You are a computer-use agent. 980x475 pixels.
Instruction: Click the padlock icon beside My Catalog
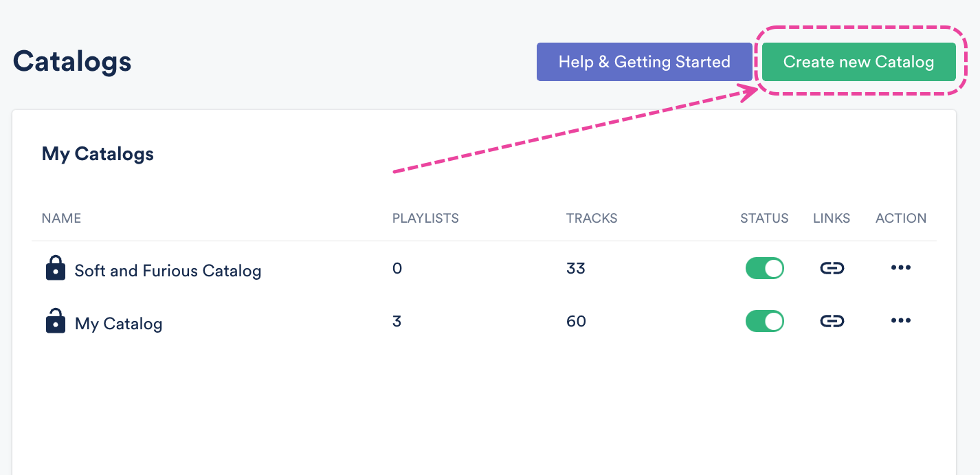(55, 321)
